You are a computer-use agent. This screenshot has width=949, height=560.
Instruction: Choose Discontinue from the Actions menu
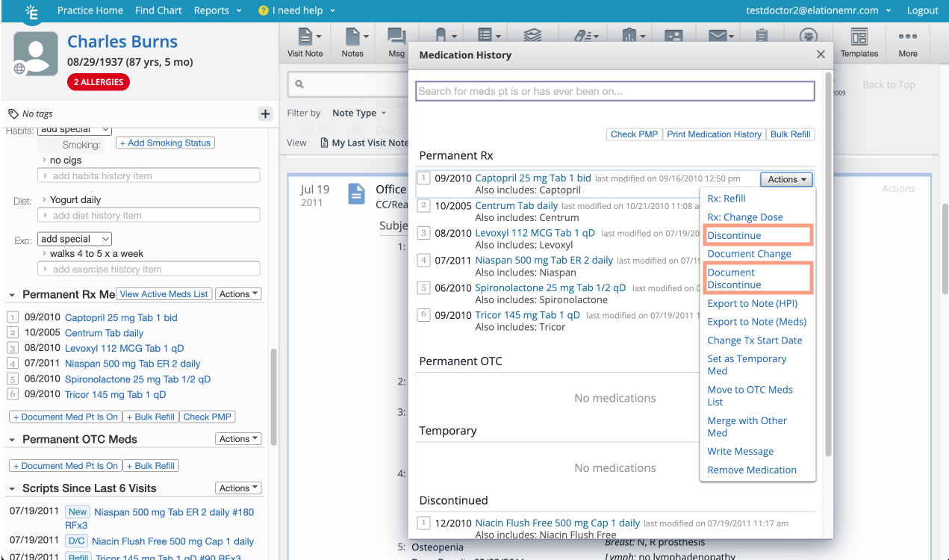[735, 235]
